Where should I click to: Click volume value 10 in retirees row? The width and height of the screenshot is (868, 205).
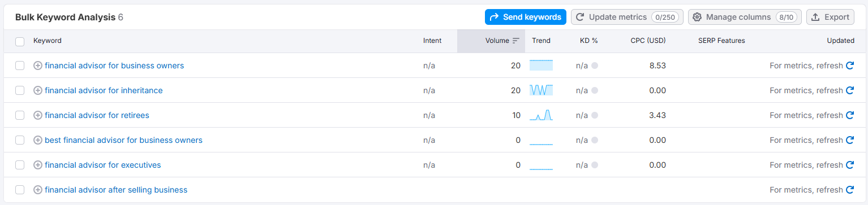pyautogui.click(x=516, y=115)
